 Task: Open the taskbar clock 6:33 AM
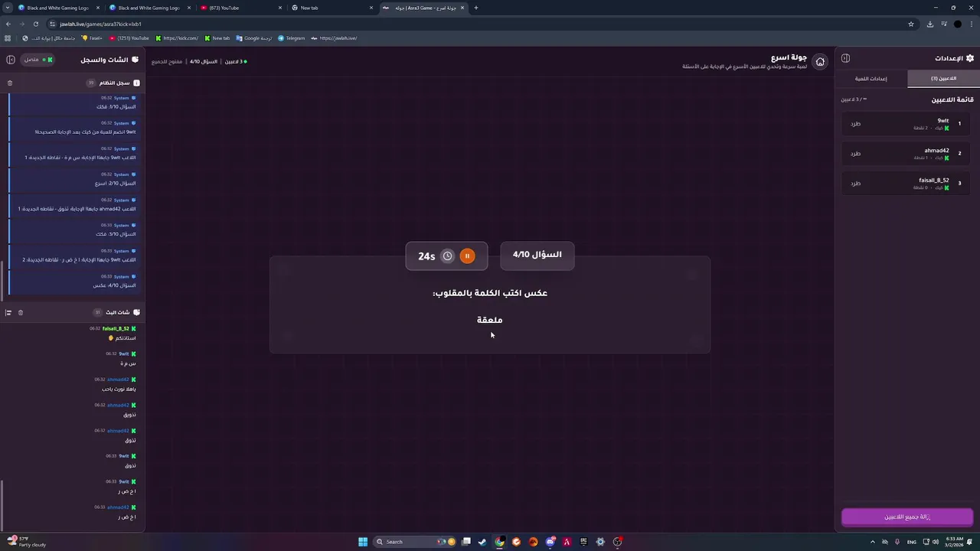[x=954, y=542]
